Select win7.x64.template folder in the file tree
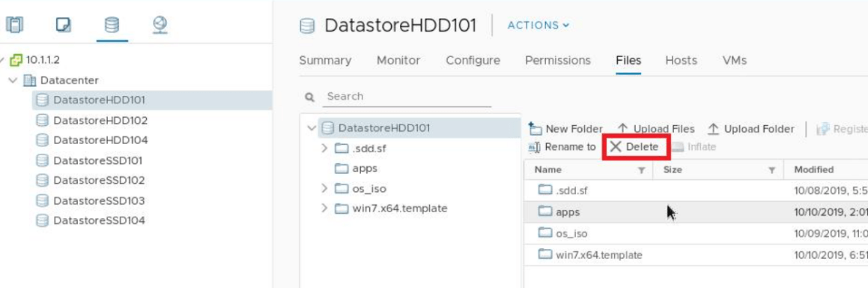 tap(400, 208)
